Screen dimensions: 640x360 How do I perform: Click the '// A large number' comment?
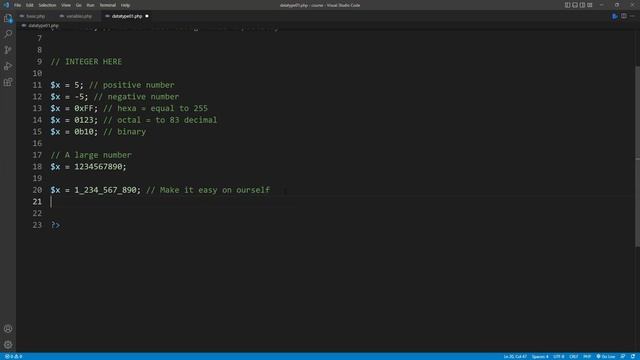[91, 155]
